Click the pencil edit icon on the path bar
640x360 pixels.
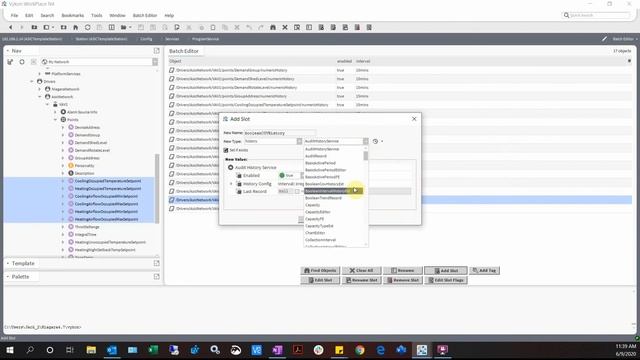[604, 39]
